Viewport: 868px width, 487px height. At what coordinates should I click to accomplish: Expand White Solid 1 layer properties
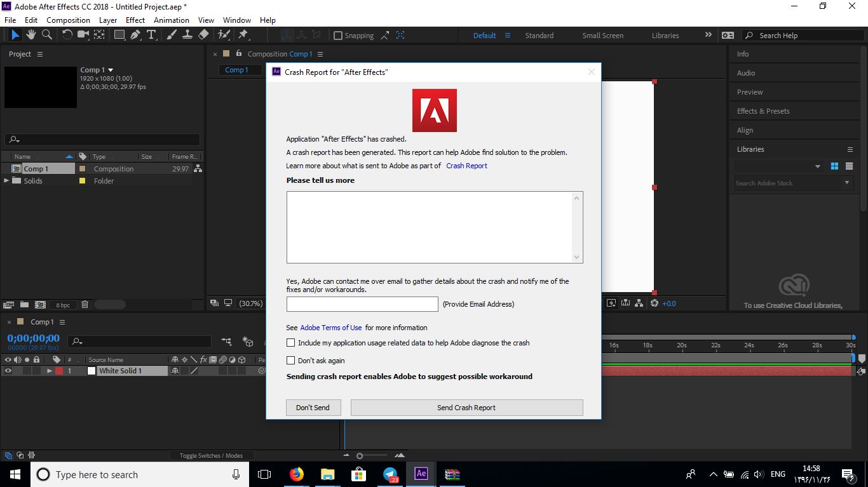50,371
